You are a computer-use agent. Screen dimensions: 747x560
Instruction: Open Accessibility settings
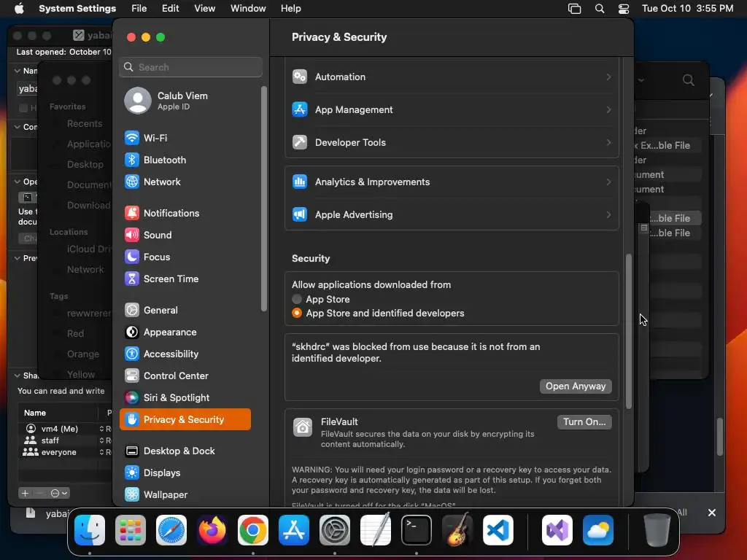coord(185,354)
